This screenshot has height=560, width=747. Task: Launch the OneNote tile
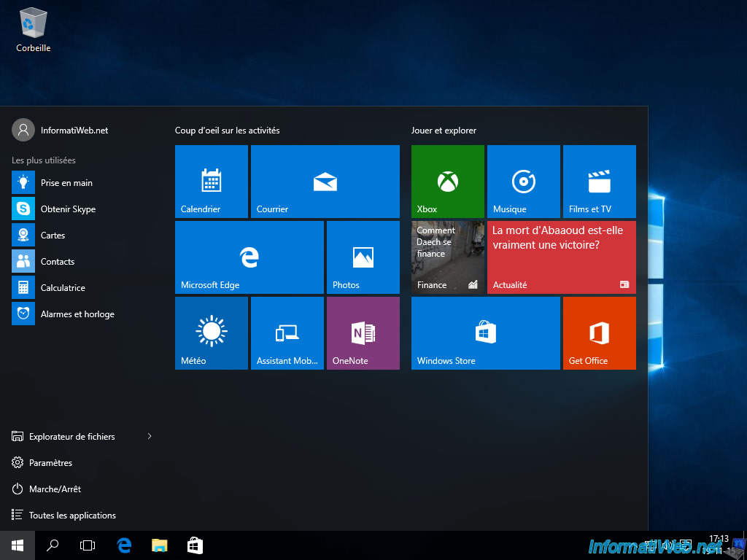(x=363, y=332)
